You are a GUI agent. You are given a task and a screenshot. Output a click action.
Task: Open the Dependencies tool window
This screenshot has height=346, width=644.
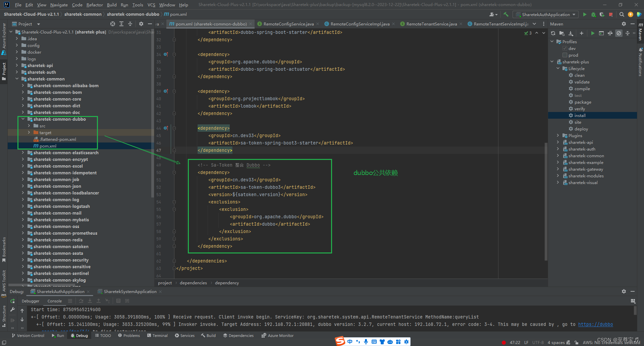(238, 336)
